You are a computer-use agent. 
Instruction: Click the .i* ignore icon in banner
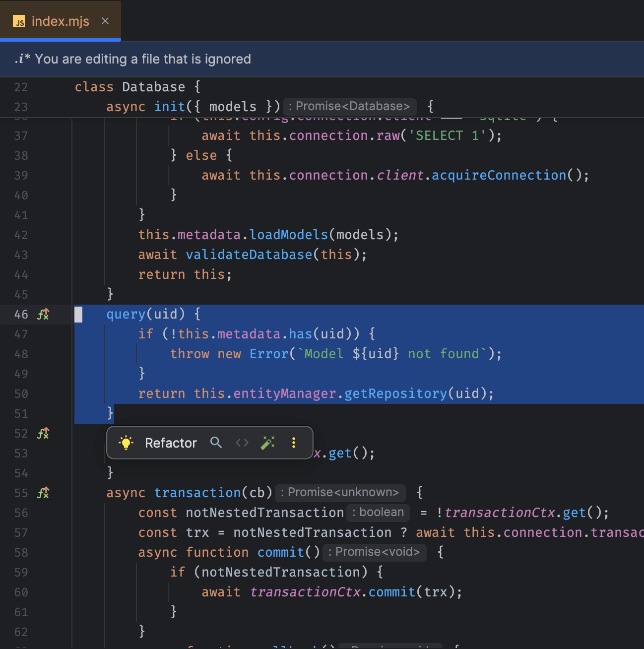(22, 59)
